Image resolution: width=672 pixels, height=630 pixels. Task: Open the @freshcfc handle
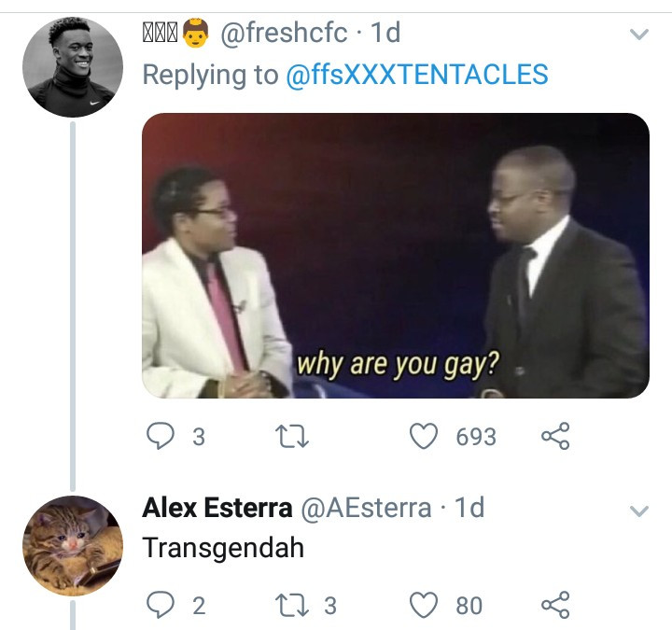(284, 33)
